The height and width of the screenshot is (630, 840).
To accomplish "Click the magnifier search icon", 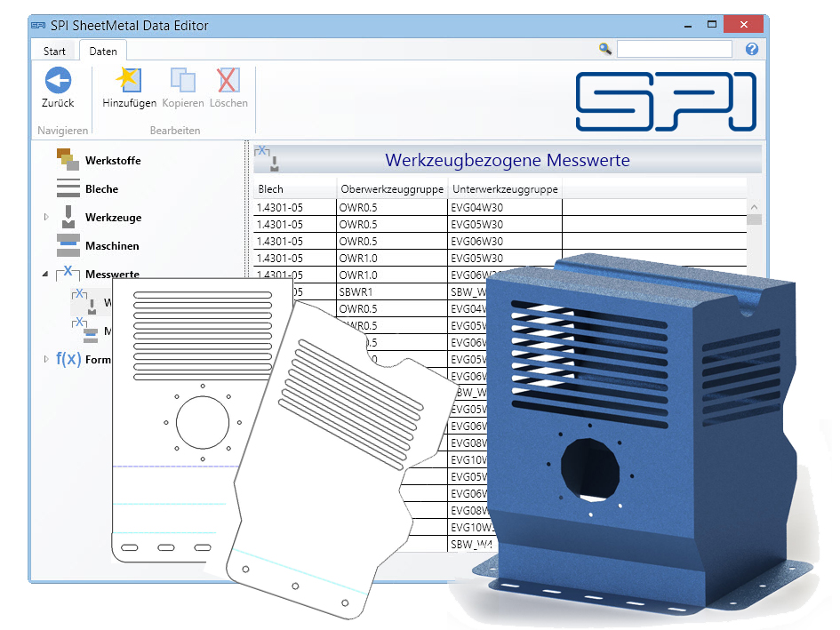I will [x=604, y=49].
